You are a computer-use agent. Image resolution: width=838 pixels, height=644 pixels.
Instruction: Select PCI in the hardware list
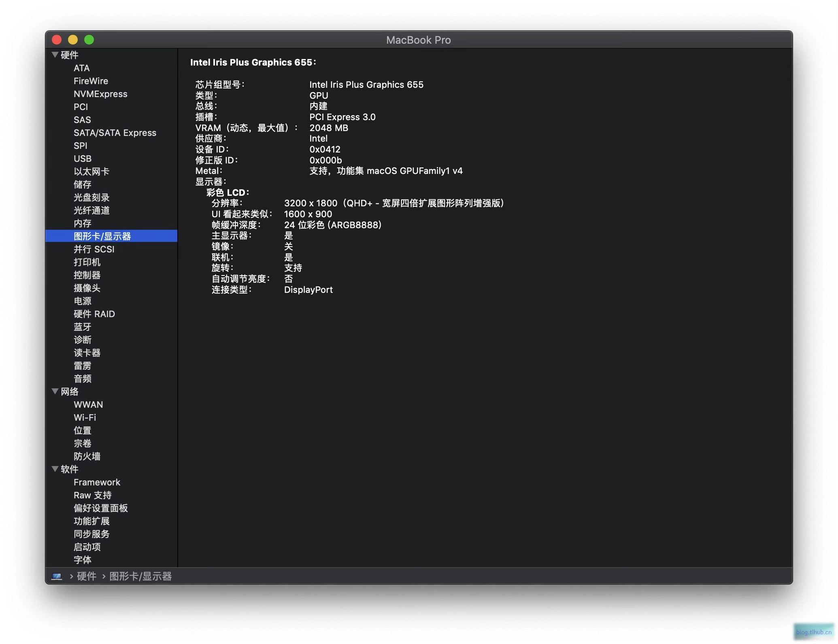tap(81, 107)
